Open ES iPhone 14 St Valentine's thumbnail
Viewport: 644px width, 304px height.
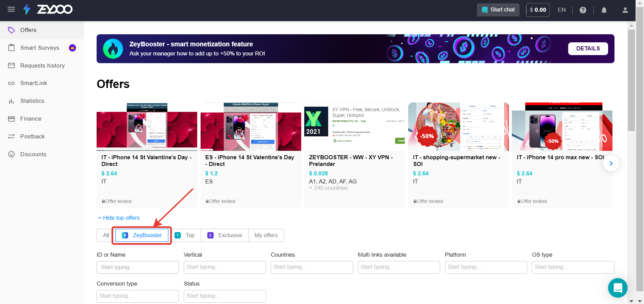[251, 127]
